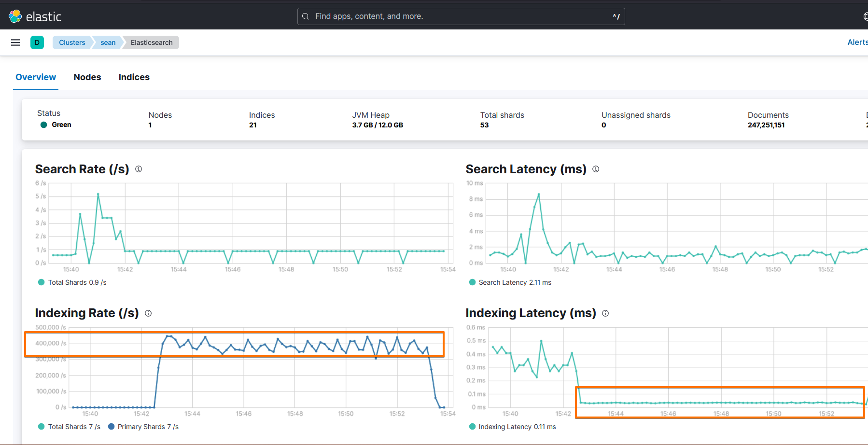The width and height of the screenshot is (868, 445).
Task: Show Search Latency info tooltip icon
Action: 596,169
